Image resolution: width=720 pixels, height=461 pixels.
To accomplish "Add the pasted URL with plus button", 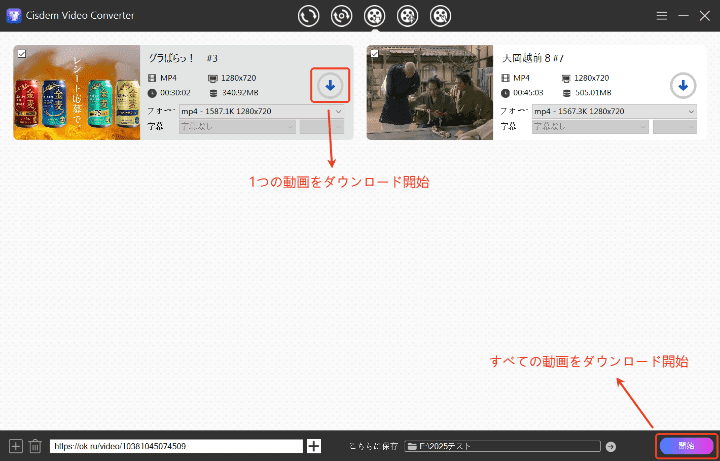I will pyautogui.click(x=314, y=446).
